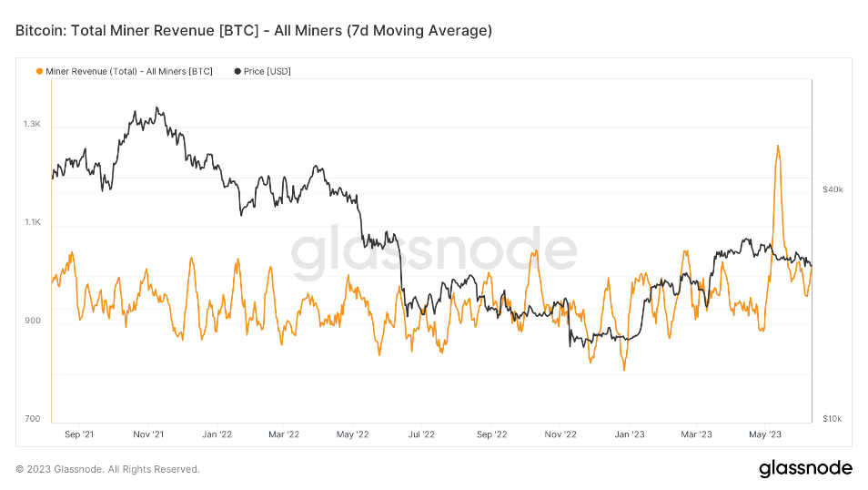The image size is (868, 490).
Task: Click the peak of the orange revenue spike
Action: pos(777,146)
